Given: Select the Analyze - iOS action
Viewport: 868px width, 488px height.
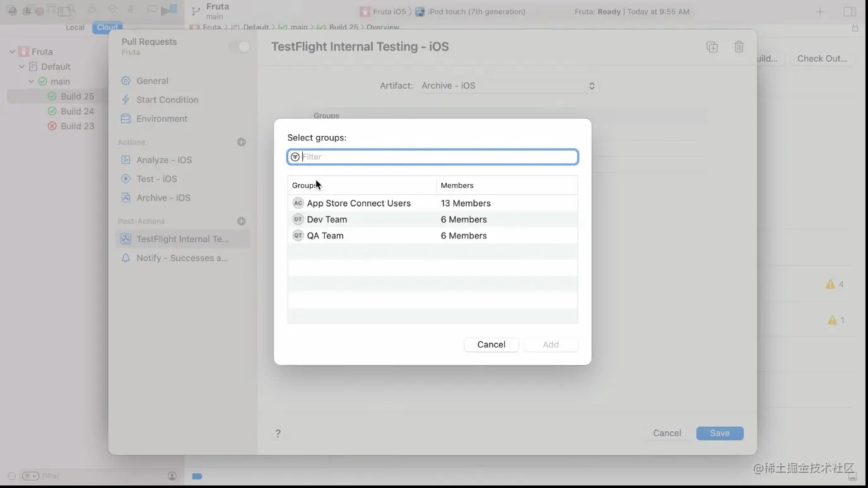Looking at the screenshot, I should coord(183,160).
